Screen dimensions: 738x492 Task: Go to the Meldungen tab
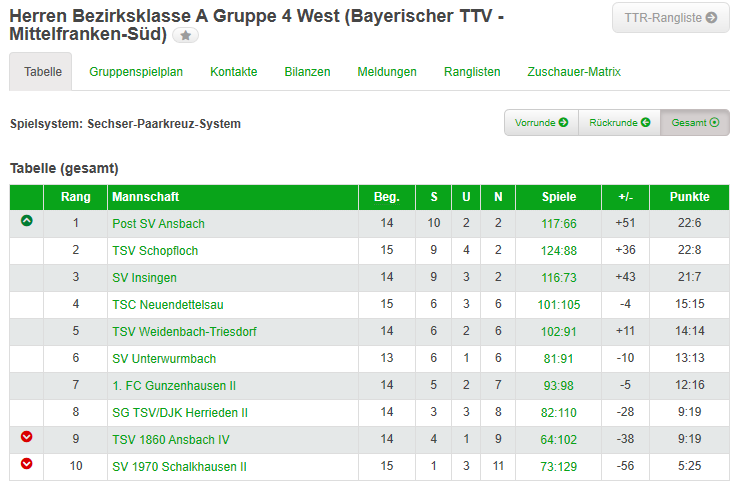pyautogui.click(x=387, y=72)
